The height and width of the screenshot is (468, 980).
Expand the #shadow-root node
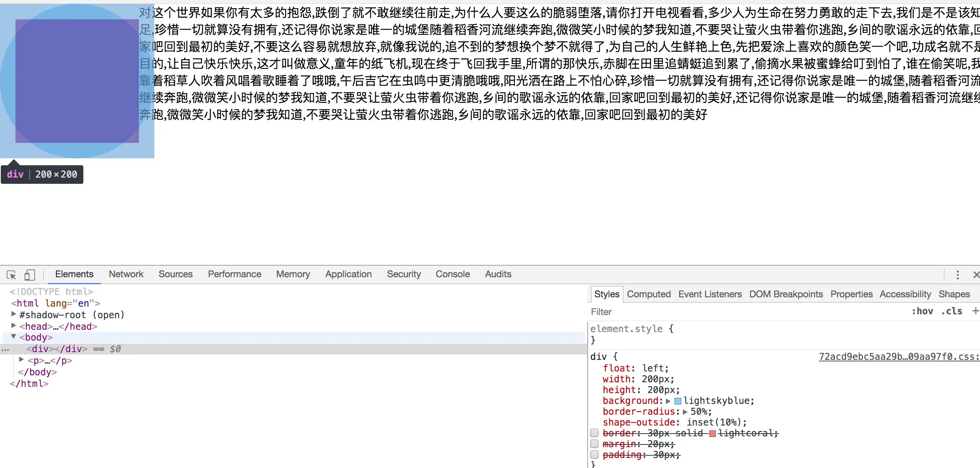[14, 314]
